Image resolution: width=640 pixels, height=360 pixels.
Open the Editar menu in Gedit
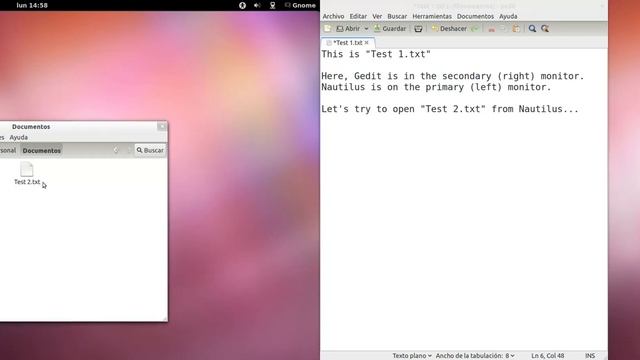[358, 16]
